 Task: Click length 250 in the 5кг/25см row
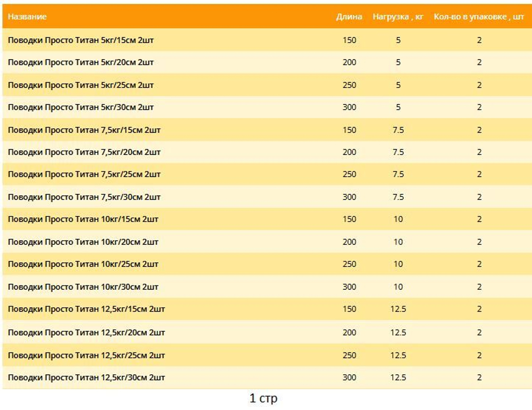349,85
